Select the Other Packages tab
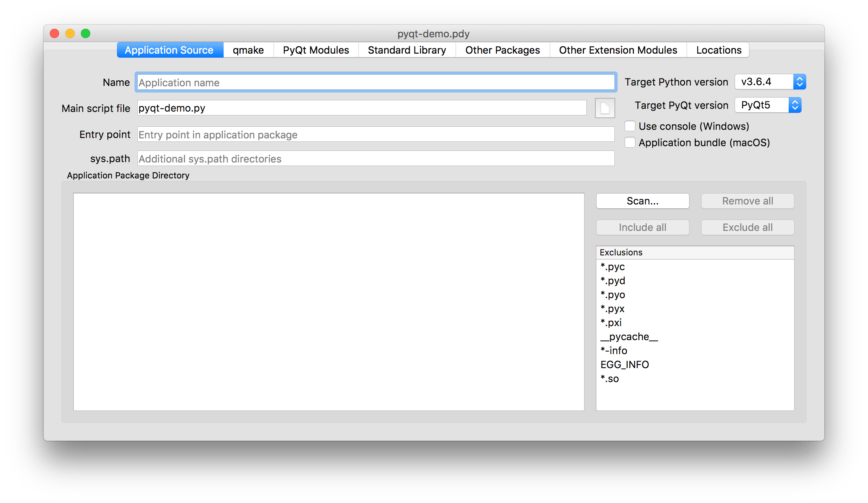The image size is (868, 503). click(x=502, y=50)
